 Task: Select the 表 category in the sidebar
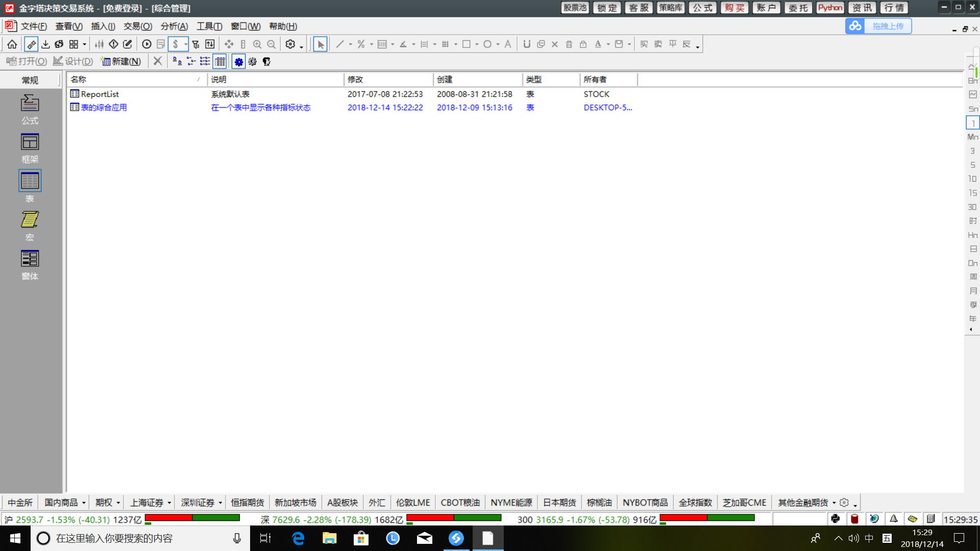pyautogui.click(x=30, y=187)
